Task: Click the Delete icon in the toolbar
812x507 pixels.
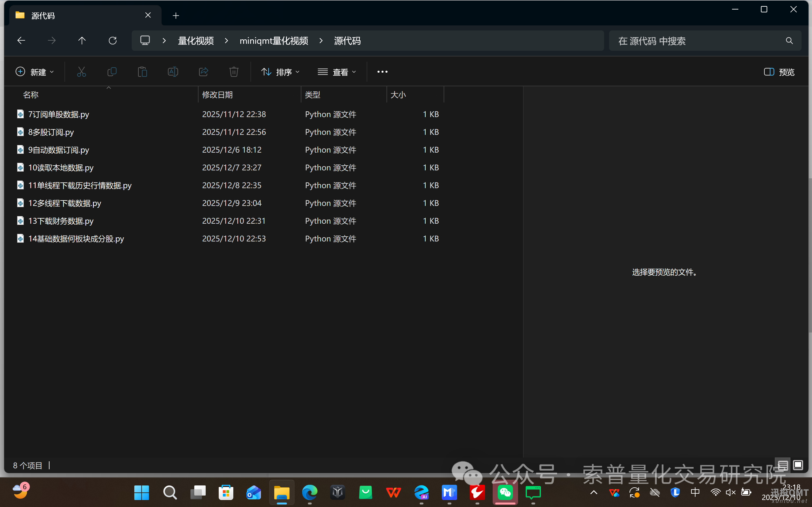Action: (234, 71)
